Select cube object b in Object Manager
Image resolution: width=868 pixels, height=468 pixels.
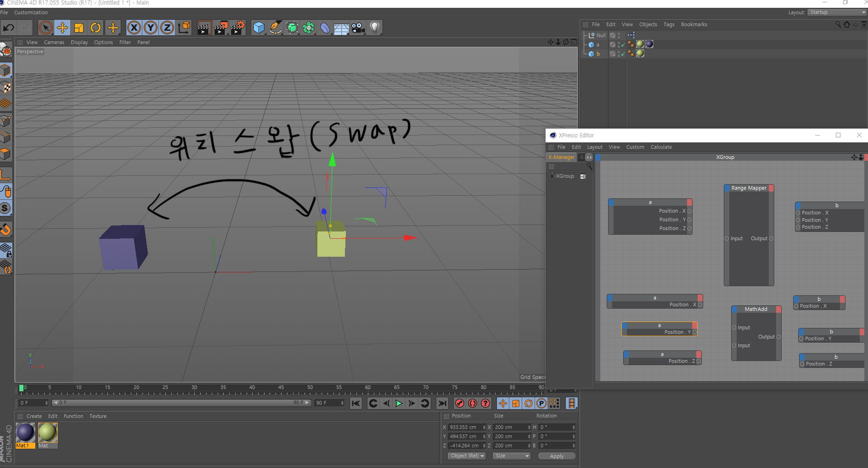tap(598, 54)
